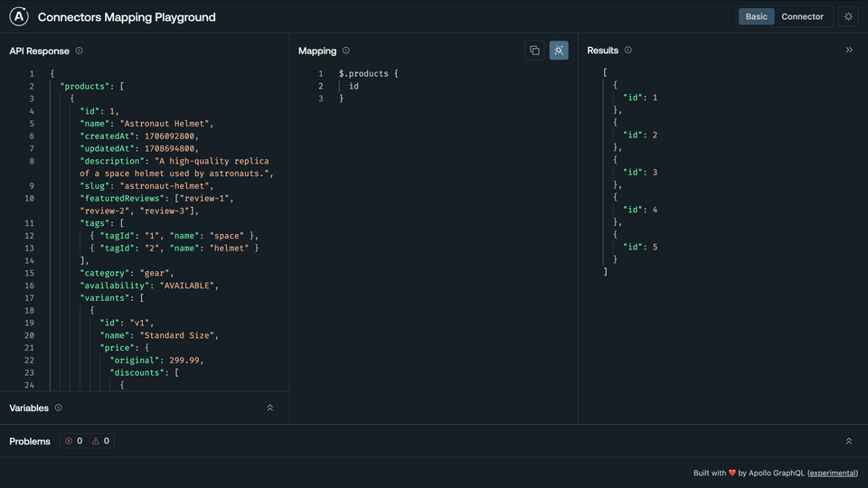The width and height of the screenshot is (868, 488).
Task: Click the "products": [ line in API Response
Action: pyautogui.click(x=92, y=87)
